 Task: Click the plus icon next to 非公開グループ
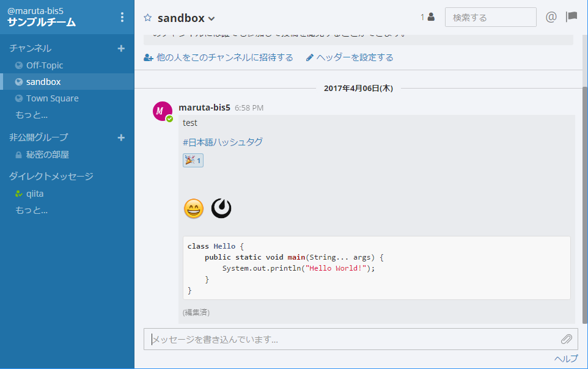pyautogui.click(x=121, y=137)
